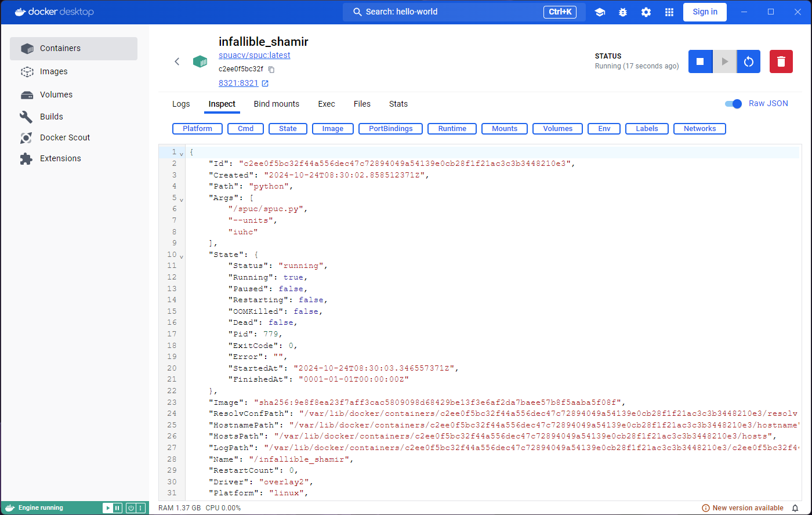This screenshot has height=515, width=812.
Task: Click the New version available notice
Action: 743,508
